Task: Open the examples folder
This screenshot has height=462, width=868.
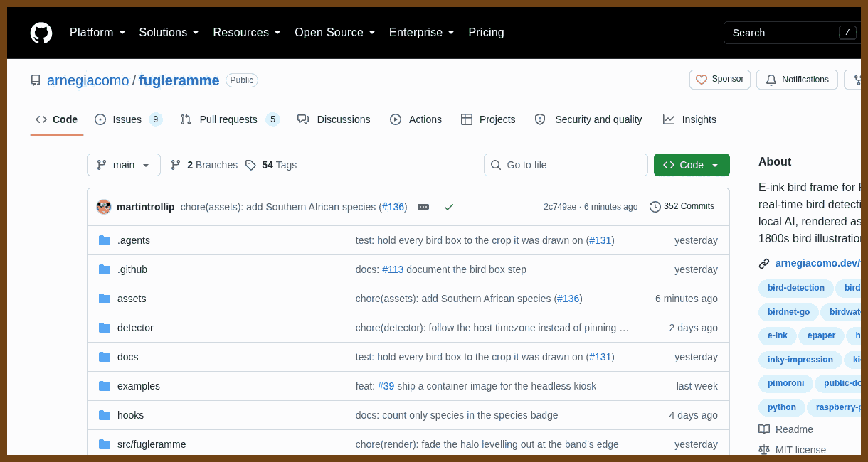Action: point(139,386)
